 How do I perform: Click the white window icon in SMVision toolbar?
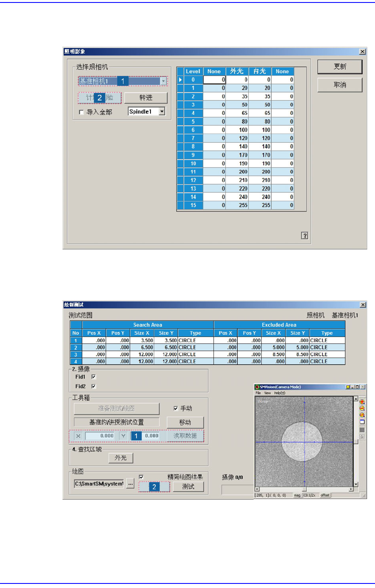362,422
